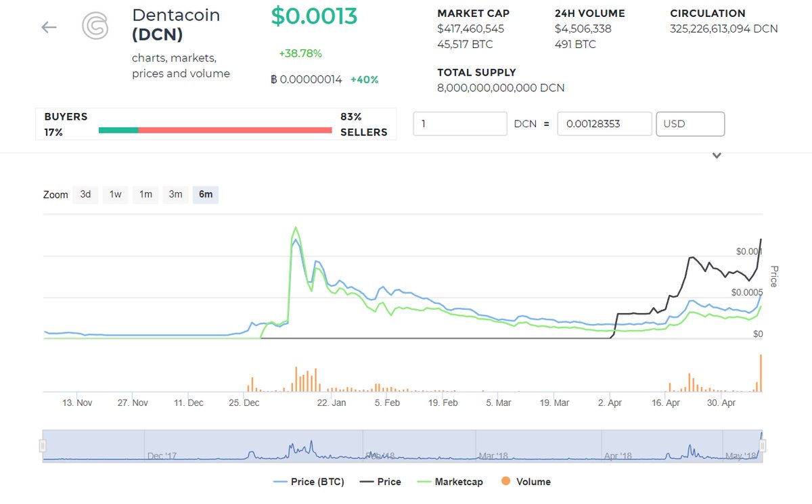Click the +38.78% change value
Screen dimensions: 812x504
tap(300, 53)
